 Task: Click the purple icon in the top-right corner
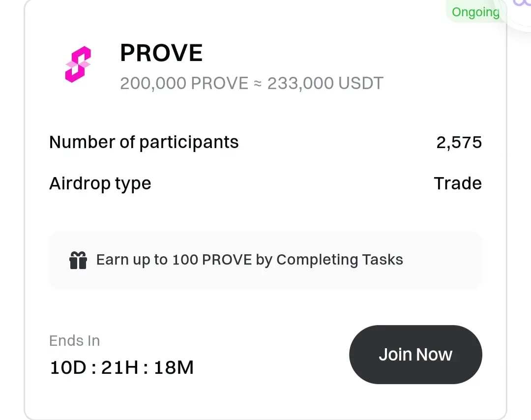(x=522, y=3)
